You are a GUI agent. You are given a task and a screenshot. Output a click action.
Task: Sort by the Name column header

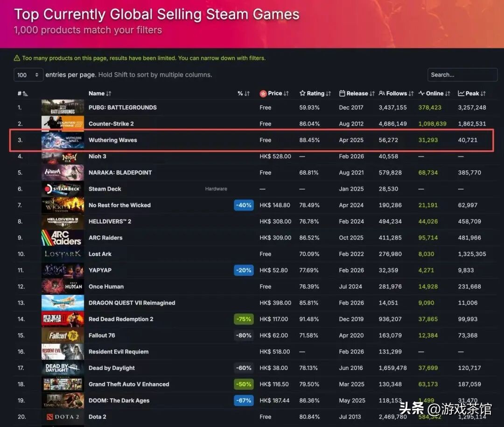click(100, 93)
